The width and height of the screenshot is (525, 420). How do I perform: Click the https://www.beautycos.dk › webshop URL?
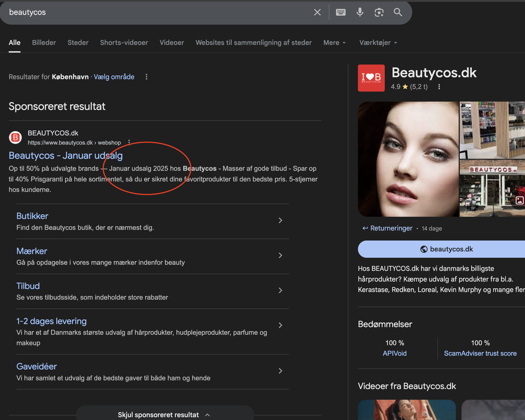click(74, 142)
